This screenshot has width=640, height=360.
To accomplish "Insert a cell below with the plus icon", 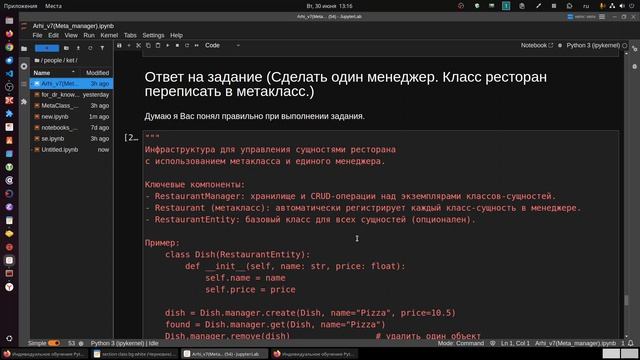I will coord(129,45).
